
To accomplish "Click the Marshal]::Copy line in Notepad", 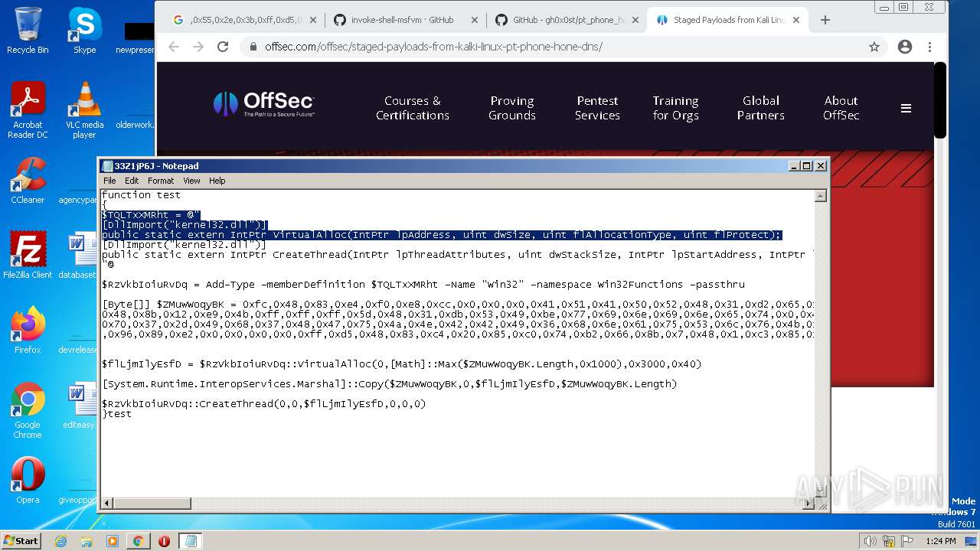I will pos(390,384).
